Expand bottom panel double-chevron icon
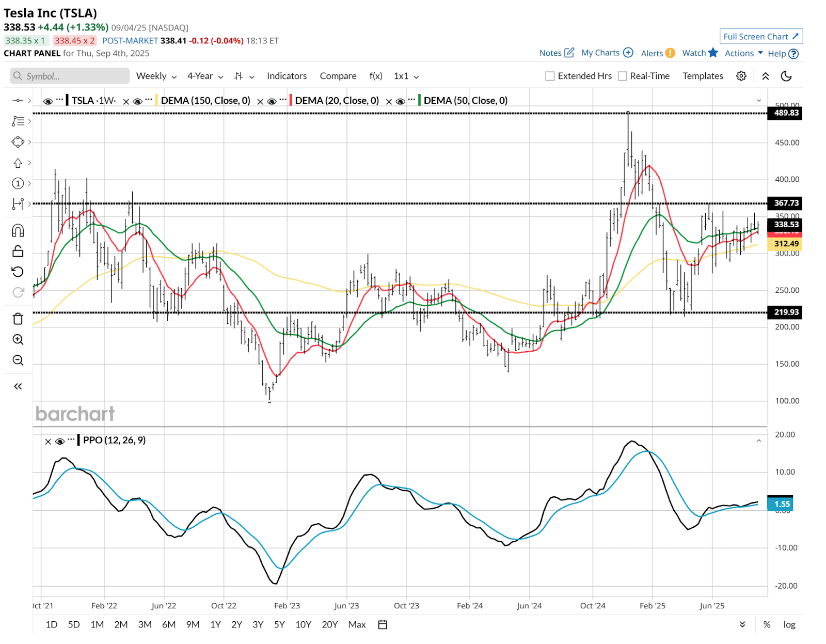Image resolution: width=826 pixels, height=644 pixels. click(742, 624)
